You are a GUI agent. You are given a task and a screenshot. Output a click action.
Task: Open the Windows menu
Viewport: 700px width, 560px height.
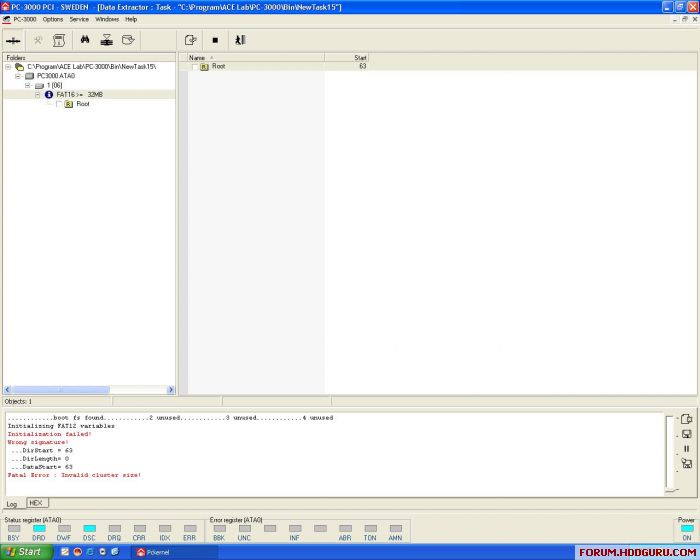point(107,20)
